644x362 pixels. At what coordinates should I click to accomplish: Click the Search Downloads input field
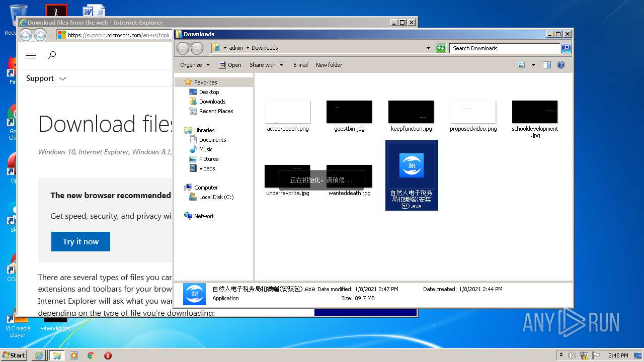point(505,48)
